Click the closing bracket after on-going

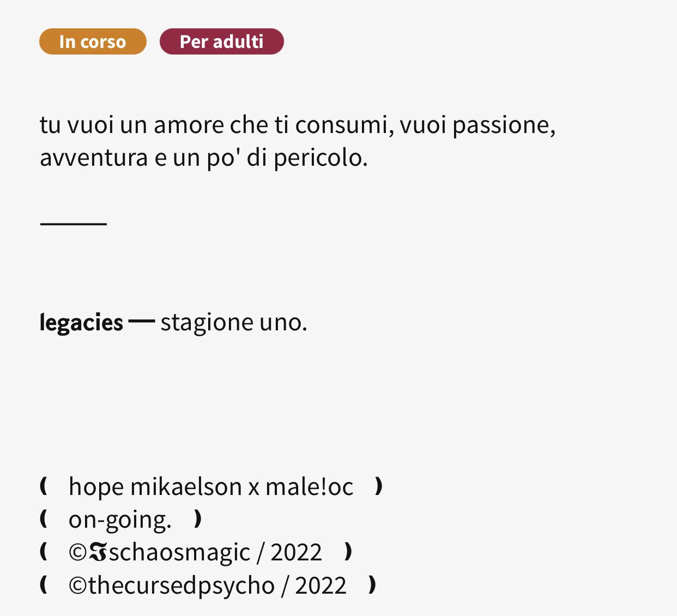(198, 519)
